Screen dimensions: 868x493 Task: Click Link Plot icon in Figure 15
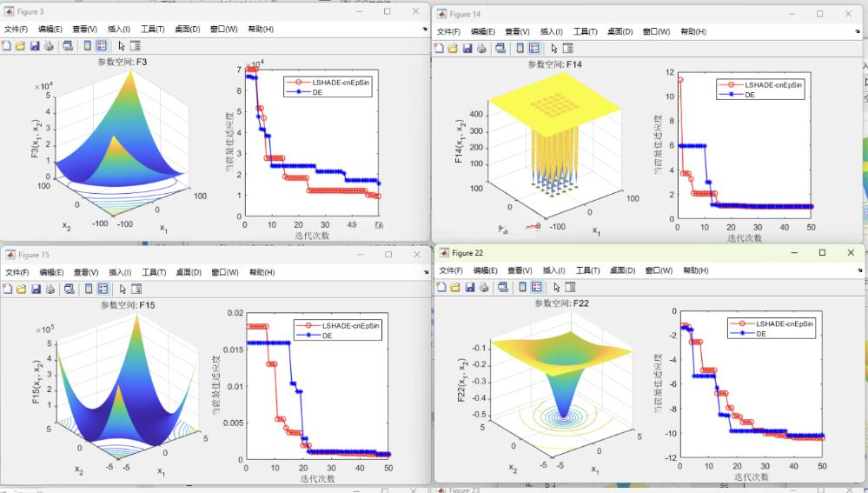(70, 289)
